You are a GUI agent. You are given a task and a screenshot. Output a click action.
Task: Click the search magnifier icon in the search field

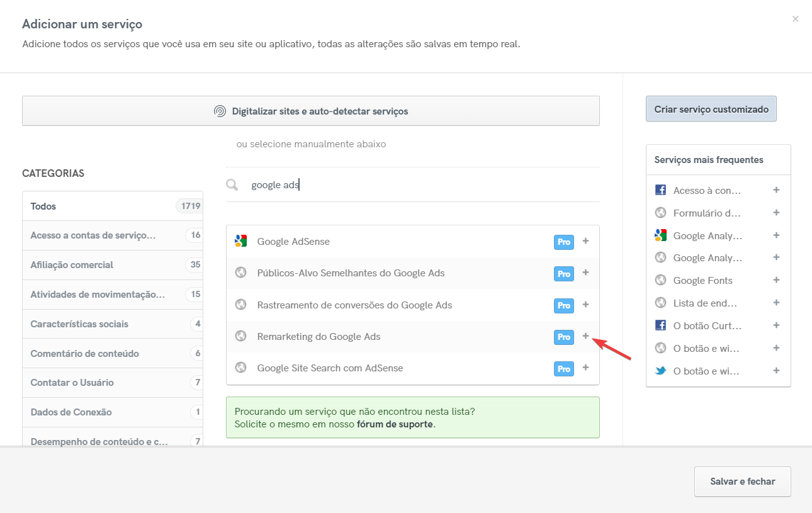click(232, 184)
